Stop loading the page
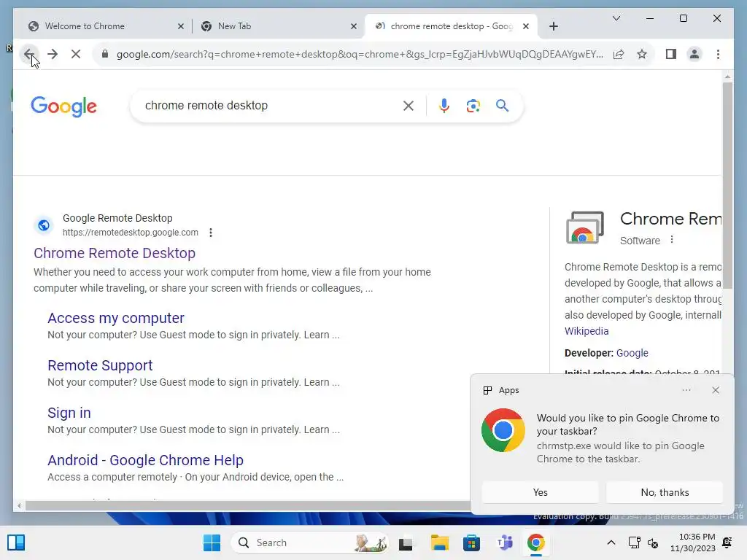Screen dimensions: 747x560 coord(76,54)
